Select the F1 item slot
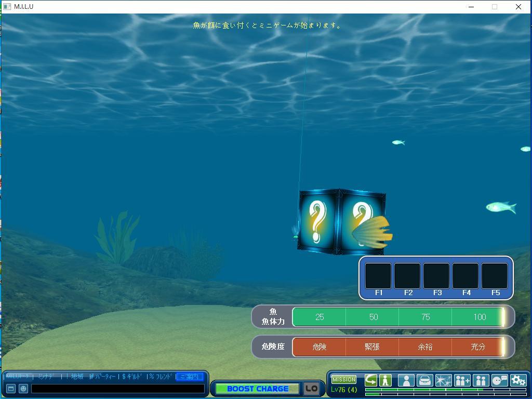This screenshot has width=532, height=399. 378,276
